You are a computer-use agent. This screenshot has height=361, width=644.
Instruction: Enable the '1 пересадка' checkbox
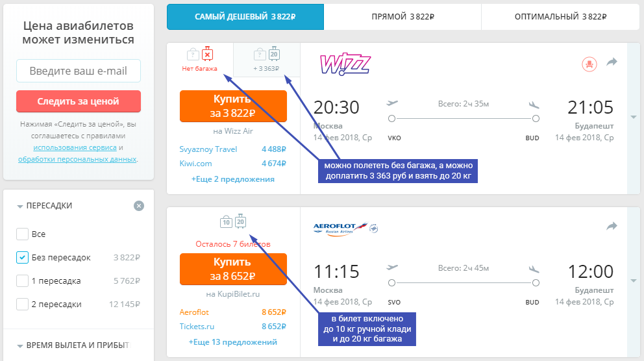[22, 281]
